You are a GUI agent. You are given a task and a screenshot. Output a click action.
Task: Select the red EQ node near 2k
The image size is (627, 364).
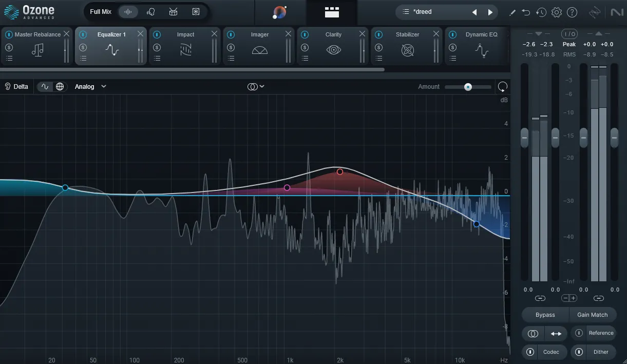tap(340, 172)
